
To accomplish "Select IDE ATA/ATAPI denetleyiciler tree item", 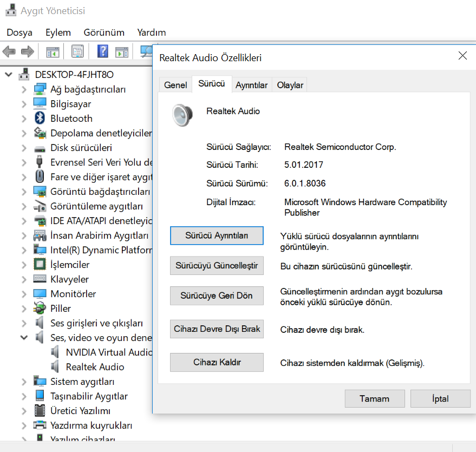I will pyautogui.click(x=101, y=221).
